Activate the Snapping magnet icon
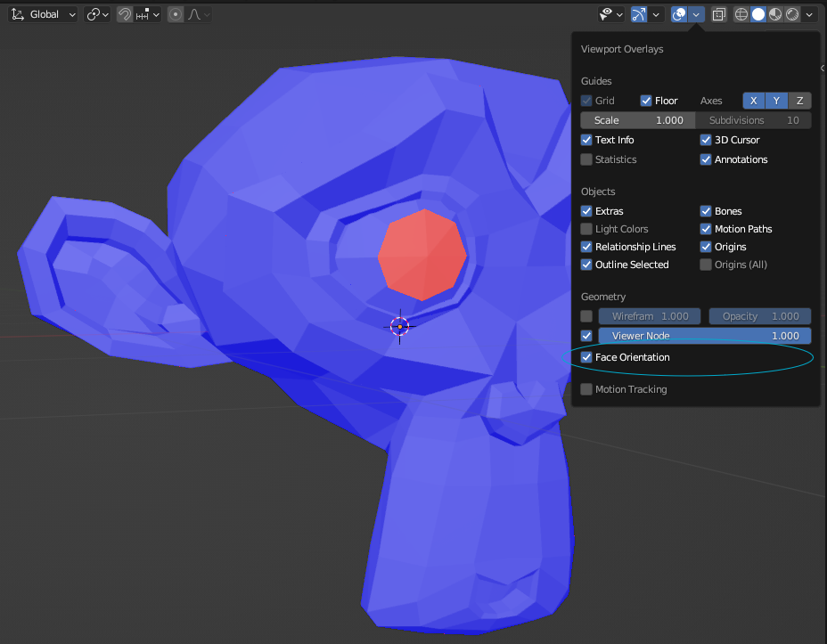The image size is (827, 644). coord(124,14)
